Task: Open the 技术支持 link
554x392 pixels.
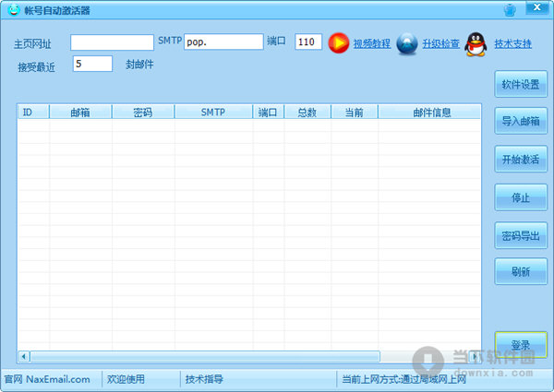Action: (512, 43)
